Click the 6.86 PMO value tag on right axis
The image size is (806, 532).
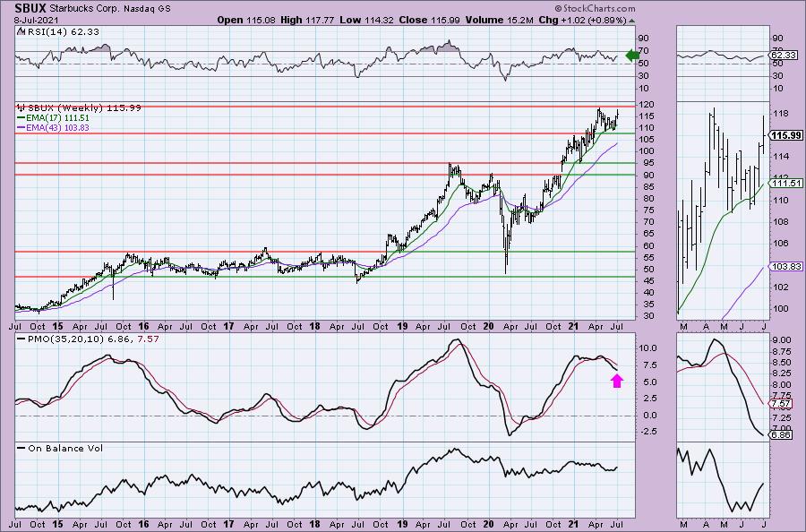781,435
